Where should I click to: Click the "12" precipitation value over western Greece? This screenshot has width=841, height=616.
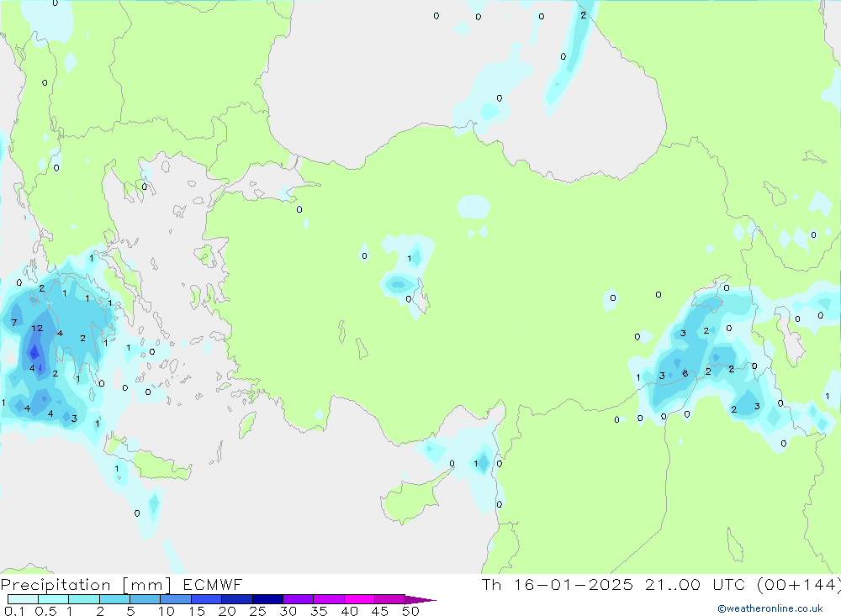[x=37, y=329]
